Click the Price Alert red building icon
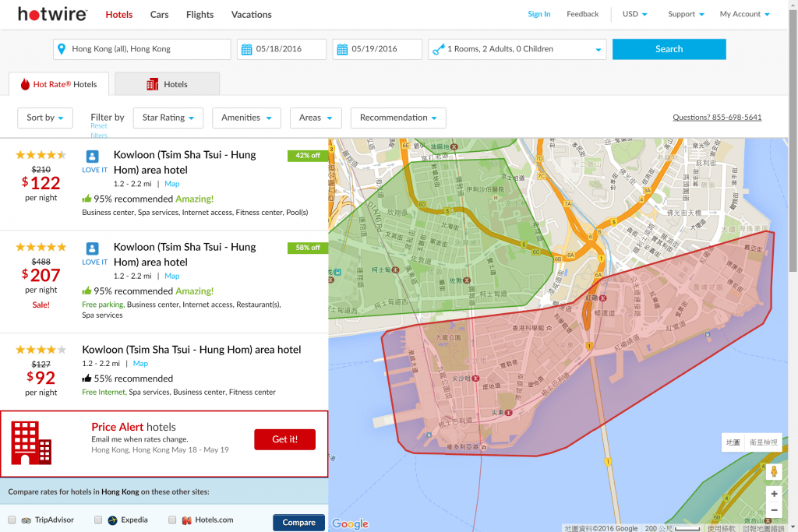This screenshot has width=798, height=532. click(x=31, y=443)
